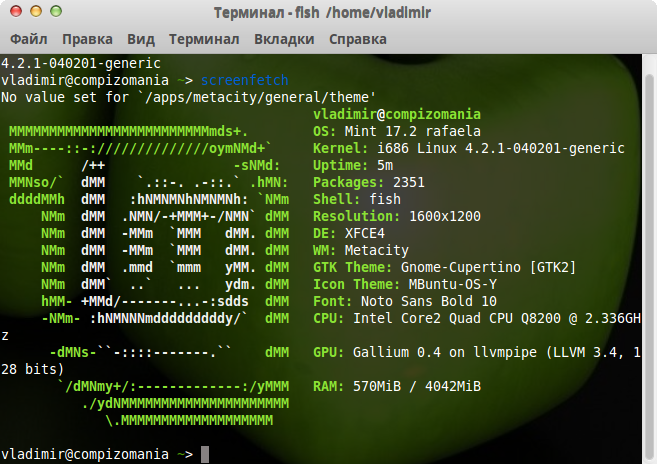
Task: Close the terminal window with red button
Action: [x=16, y=11]
